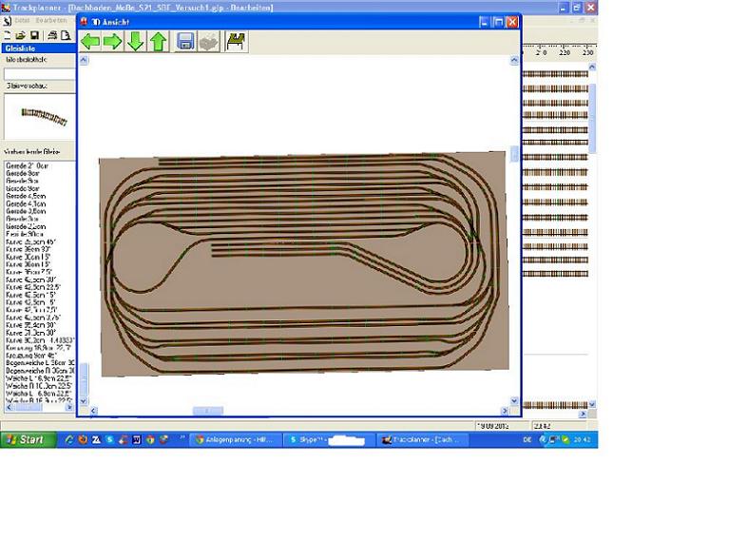The image size is (747, 560).
Task: Click the green down arrow view button
Action: click(136, 41)
